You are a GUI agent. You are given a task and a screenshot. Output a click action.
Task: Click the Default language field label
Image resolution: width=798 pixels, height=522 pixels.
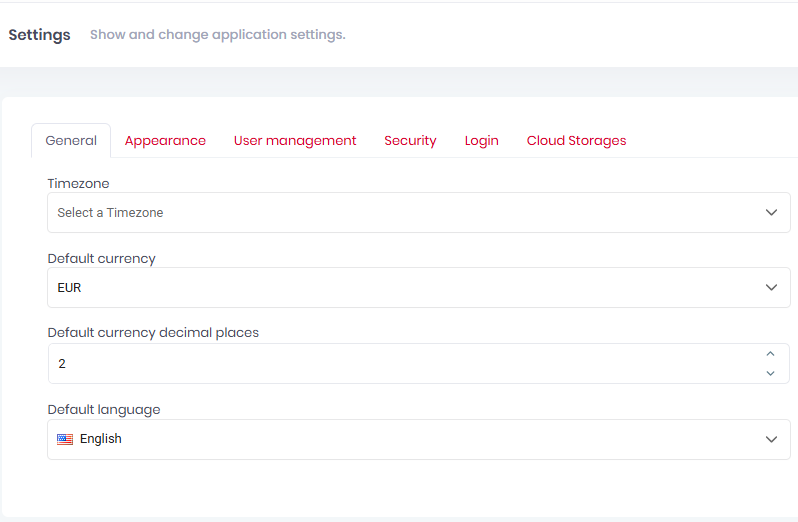pyautogui.click(x=104, y=409)
